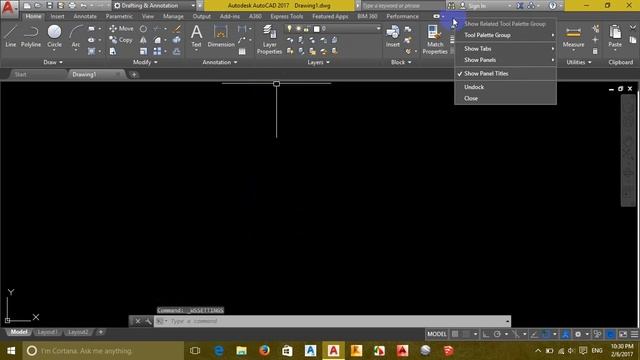Open the Tool Palette Group submenu
640x360 pixels.
tap(505, 35)
